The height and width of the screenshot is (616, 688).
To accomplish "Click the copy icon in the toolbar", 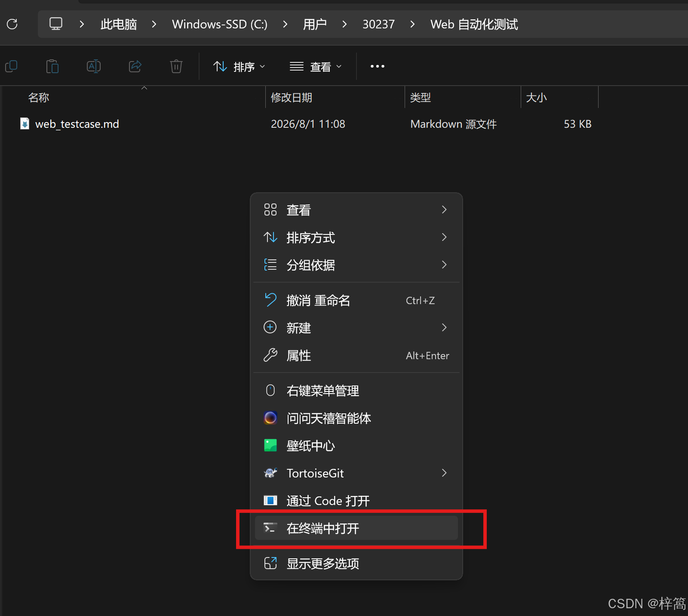I will tap(11, 66).
